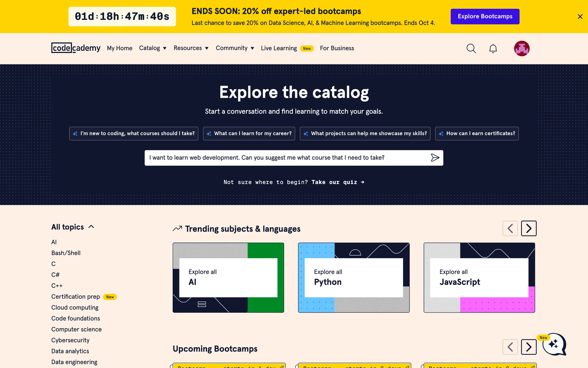Advance Upcoming Bootcamps carousel forward
This screenshot has width=588, height=368.
(x=529, y=347)
